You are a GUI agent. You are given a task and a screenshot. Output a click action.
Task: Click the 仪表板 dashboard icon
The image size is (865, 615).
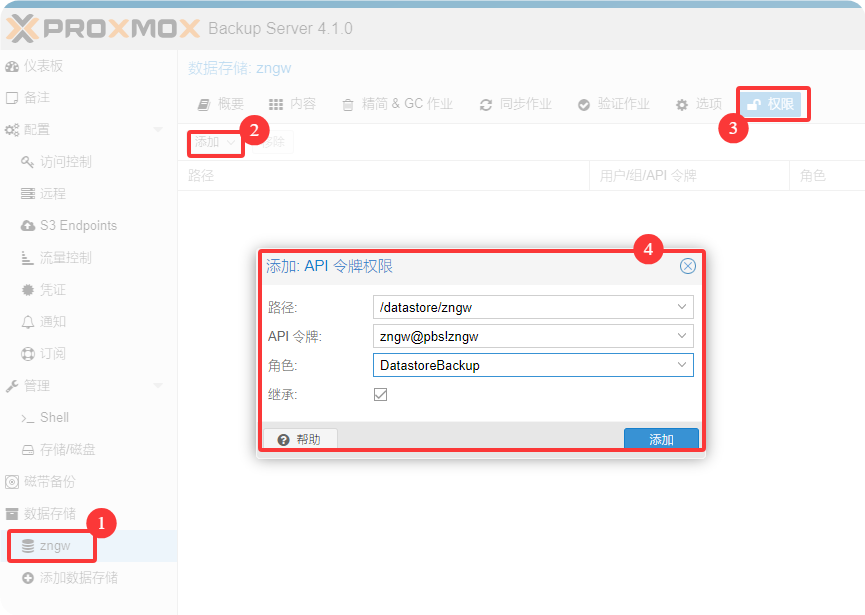coord(12,66)
